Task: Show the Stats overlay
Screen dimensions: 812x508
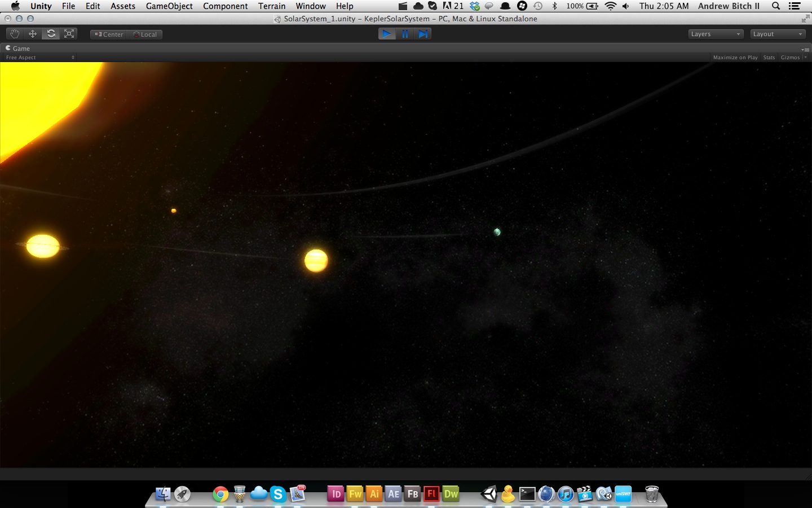Action: [x=769, y=58]
